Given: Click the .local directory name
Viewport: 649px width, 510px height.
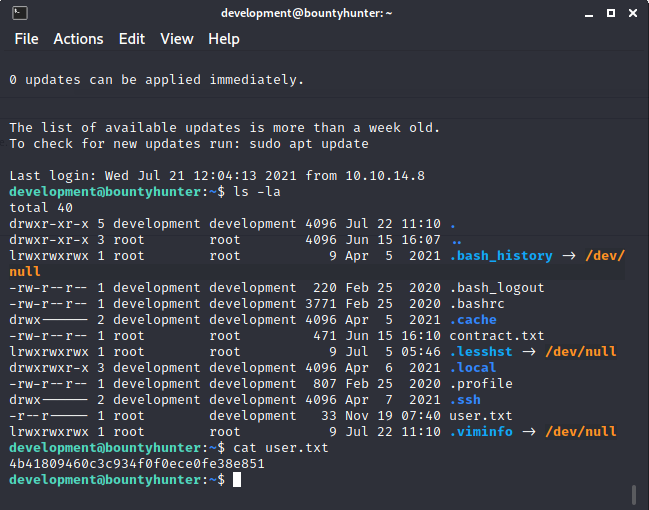Looking at the screenshot, I should pyautogui.click(x=473, y=368).
